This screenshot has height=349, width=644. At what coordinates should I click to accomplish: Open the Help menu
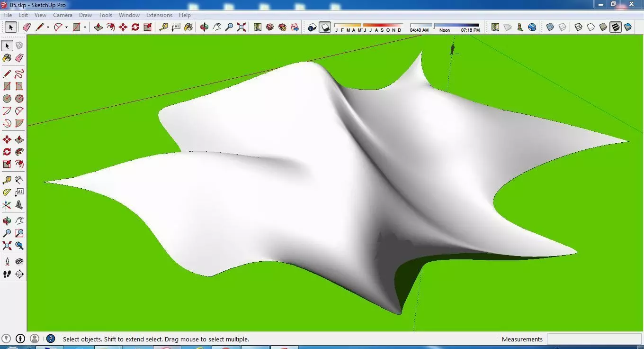pyautogui.click(x=185, y=15)
